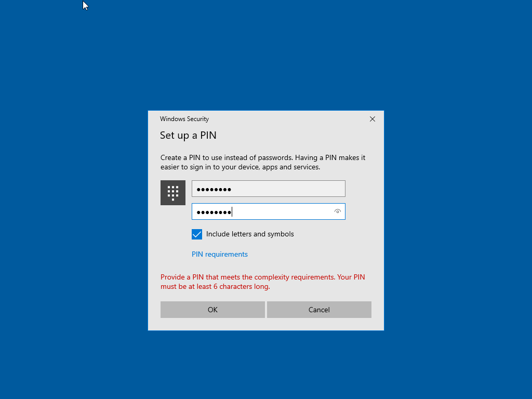Click inside the Confirm PIN input field
Viewport: 532px width, 399px height.
281,211
